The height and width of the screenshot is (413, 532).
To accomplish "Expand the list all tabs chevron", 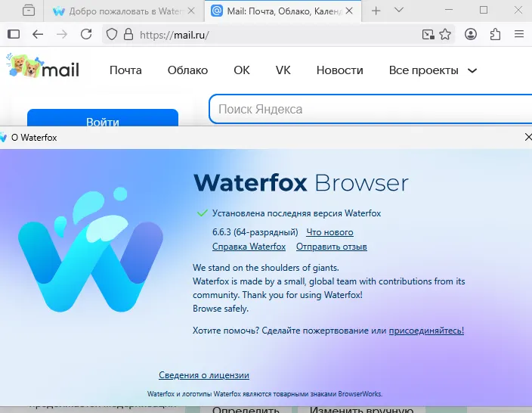I will click(399, 11).
